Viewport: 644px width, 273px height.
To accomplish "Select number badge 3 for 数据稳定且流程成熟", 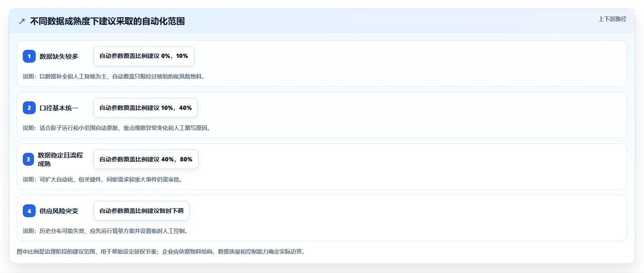I will [x=29, y=159].
